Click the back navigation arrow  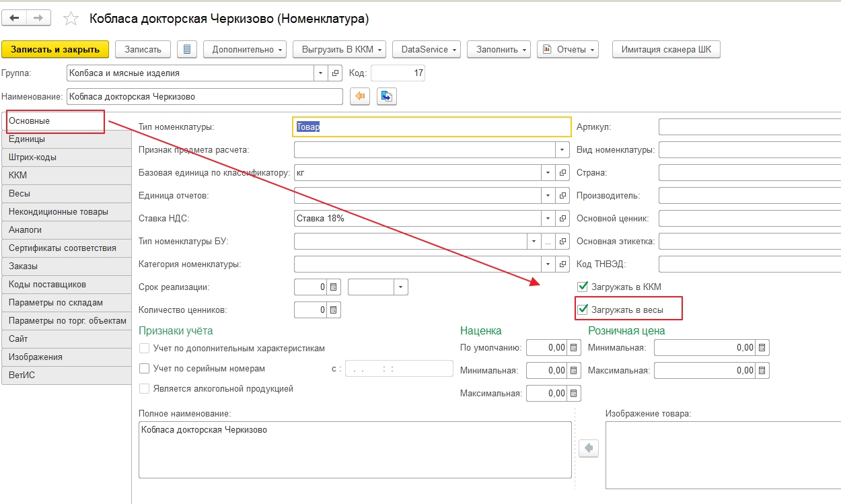14,18
